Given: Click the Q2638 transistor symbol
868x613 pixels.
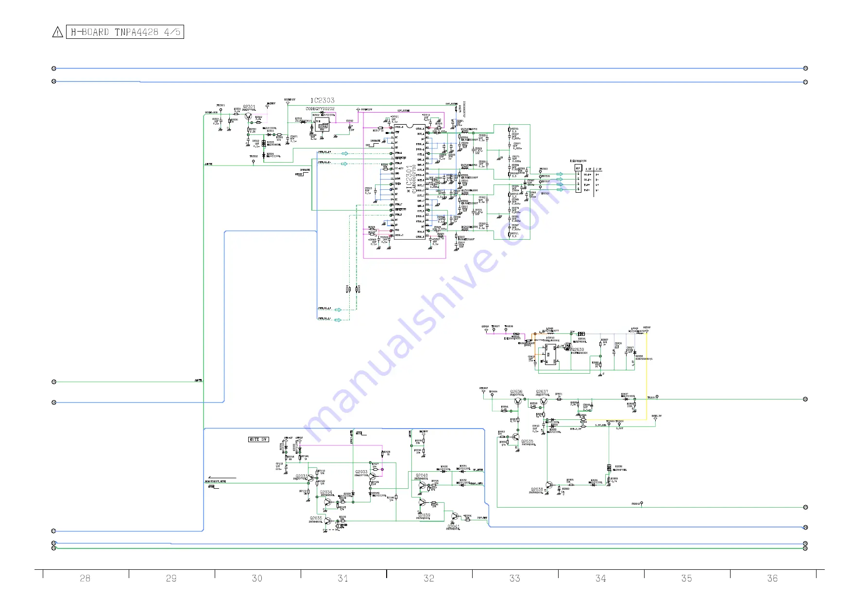Looking at the screenshot, I should 549,485.
